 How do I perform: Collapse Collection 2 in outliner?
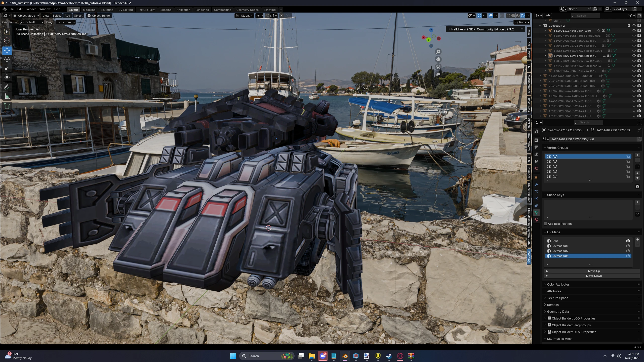pos(540,26)
